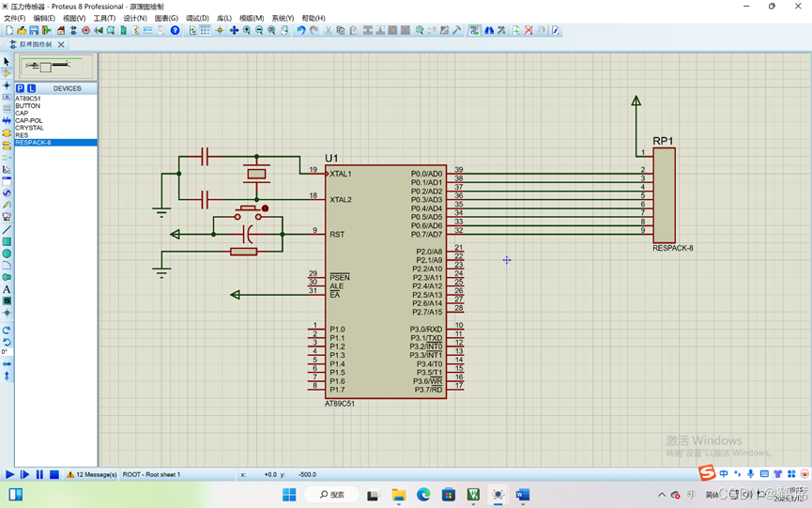The height and width of the screenshot is (508, 812).
Task: Click the Zoom Out magnifier icon
Action: click(259, 31)
